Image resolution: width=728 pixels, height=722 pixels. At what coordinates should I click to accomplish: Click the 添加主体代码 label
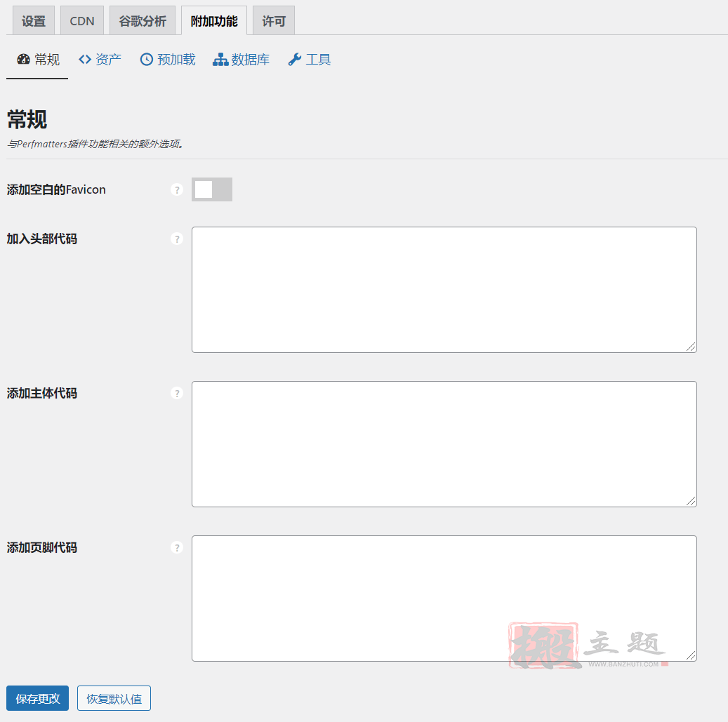(42, 394)
